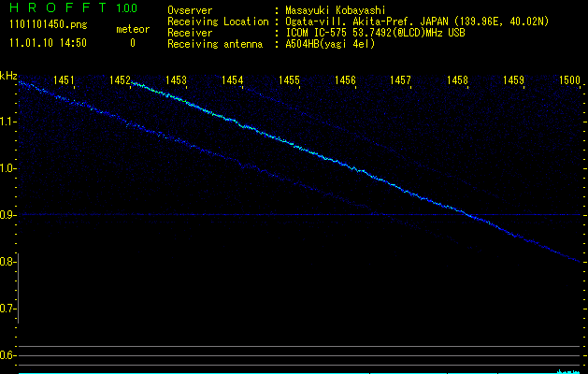
Task: Click the 0.9 kHz axis label
Action: [x=7, y=215]
